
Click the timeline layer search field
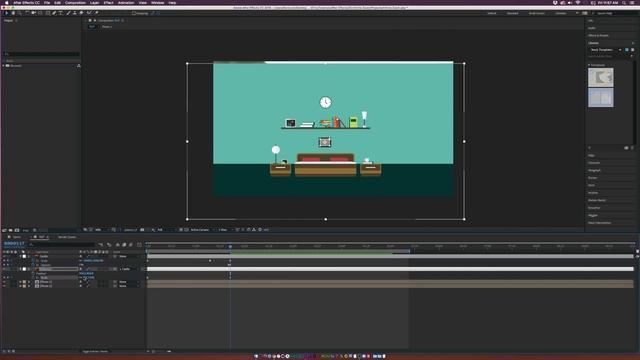click(x=61, y=244)
